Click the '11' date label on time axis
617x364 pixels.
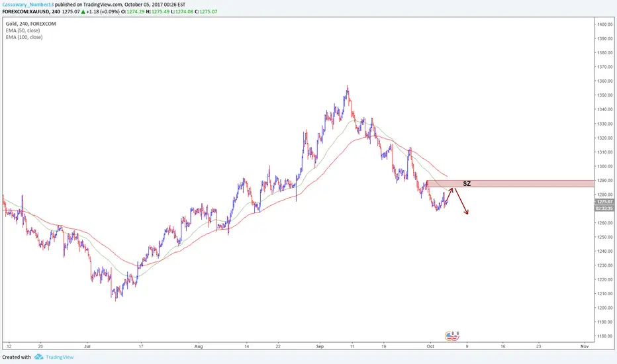point(352,346)
